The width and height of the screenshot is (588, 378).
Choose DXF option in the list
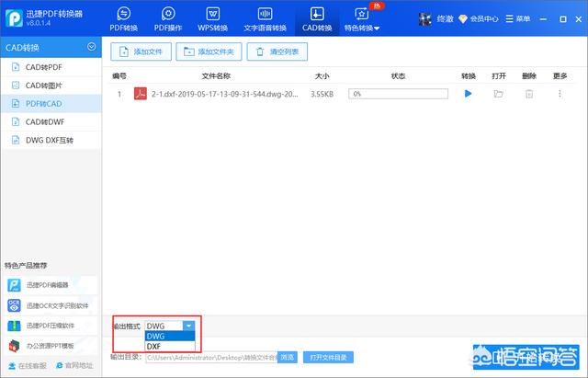pyautogui.click(x=170, y=346)
